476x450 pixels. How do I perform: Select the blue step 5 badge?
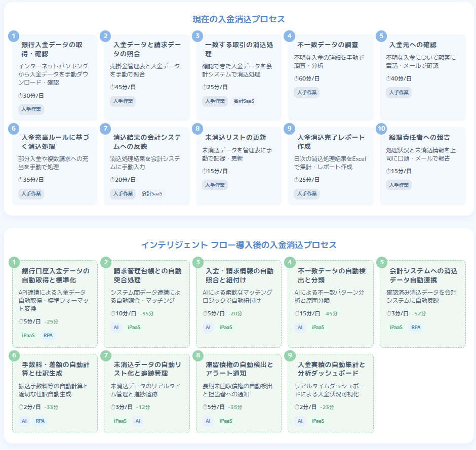[381, 36]
